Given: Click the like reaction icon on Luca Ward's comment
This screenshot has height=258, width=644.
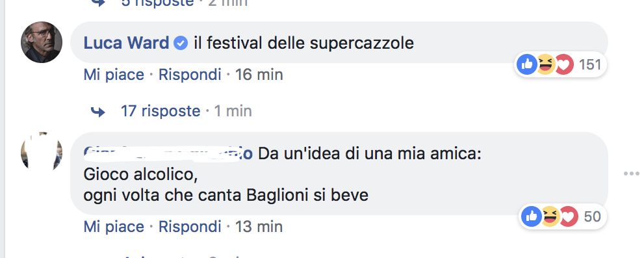Looking at the screenshot, I should click(527, 64).
